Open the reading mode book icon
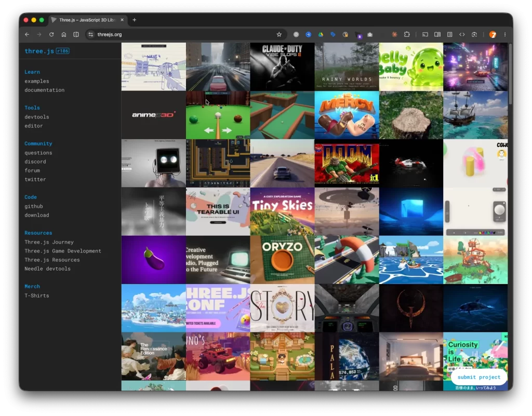Image resolution: width=532 pixels, height=416 pixels. pyautogui.click(x=437, y=34)
